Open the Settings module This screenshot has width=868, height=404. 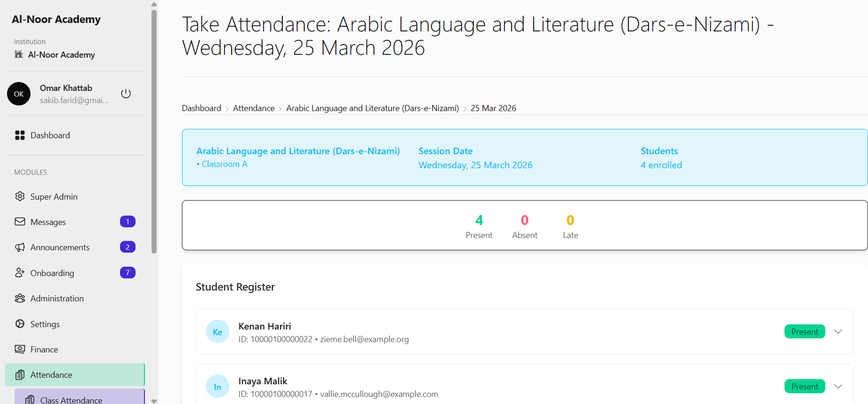coord(75,324)
